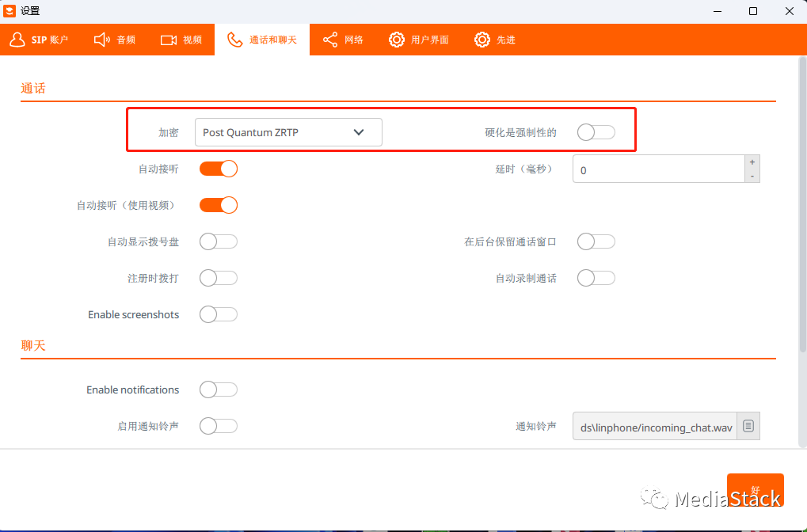Click the plus stepper on 延时（毫秒）

751,162
